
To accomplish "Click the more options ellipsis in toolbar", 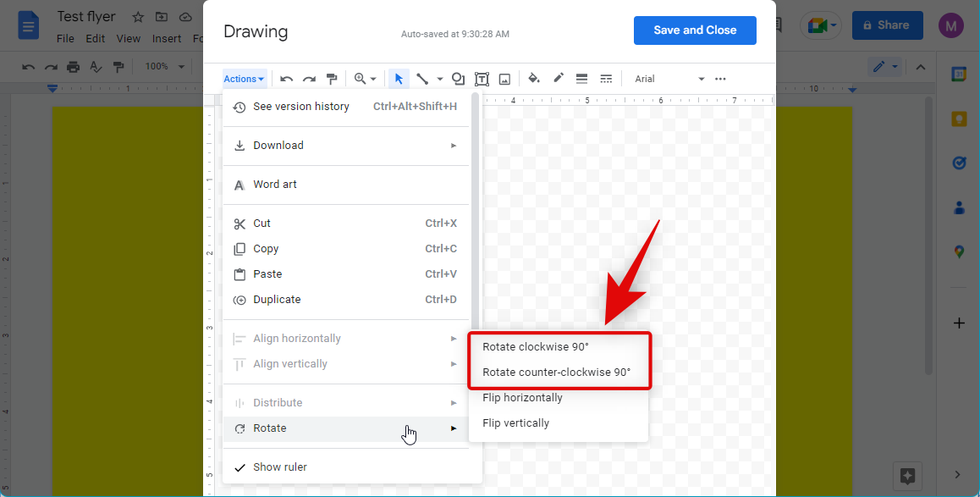I will pyautogui.click(x=720, y=79).
